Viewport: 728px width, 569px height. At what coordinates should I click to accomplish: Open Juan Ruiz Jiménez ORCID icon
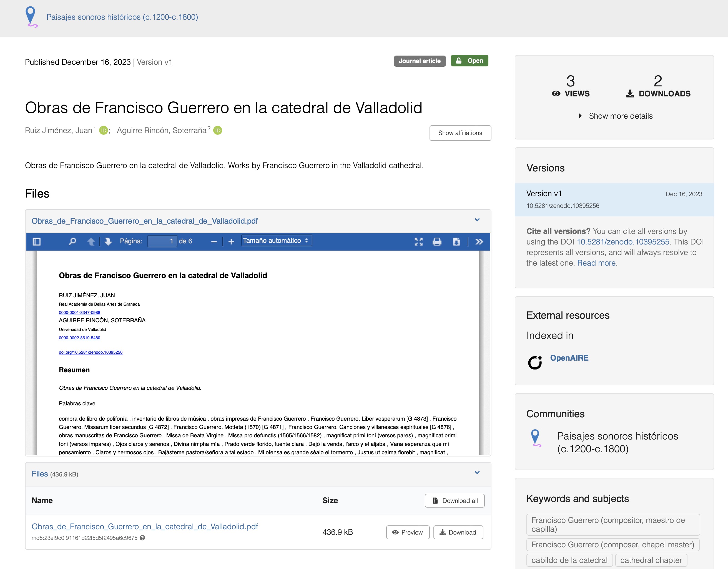(104, 130)
